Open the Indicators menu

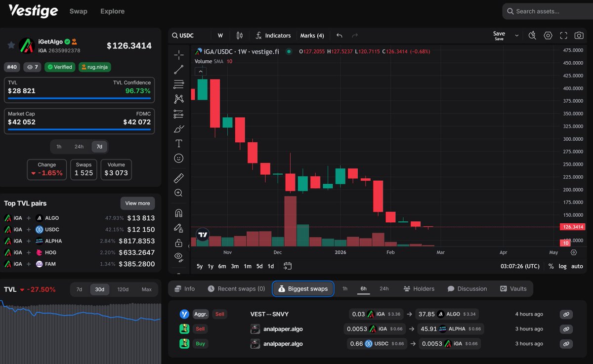(273, 36)
